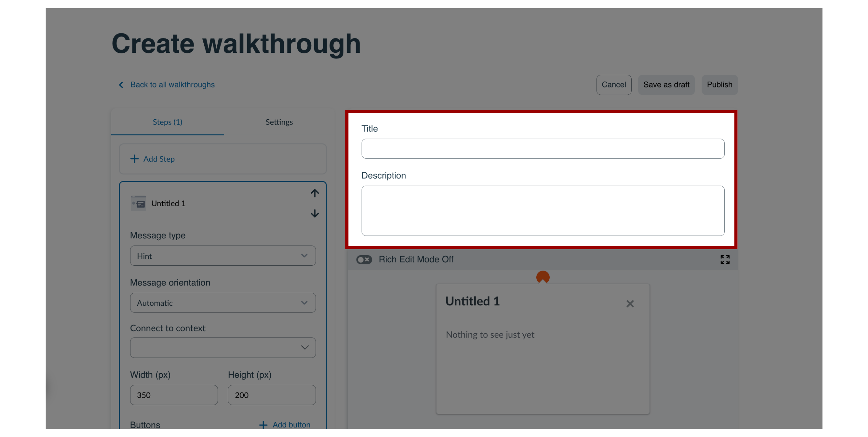
Task: Click the walkthrough hint pin icon
Action: pyautogui.click(x=543, y=277)
